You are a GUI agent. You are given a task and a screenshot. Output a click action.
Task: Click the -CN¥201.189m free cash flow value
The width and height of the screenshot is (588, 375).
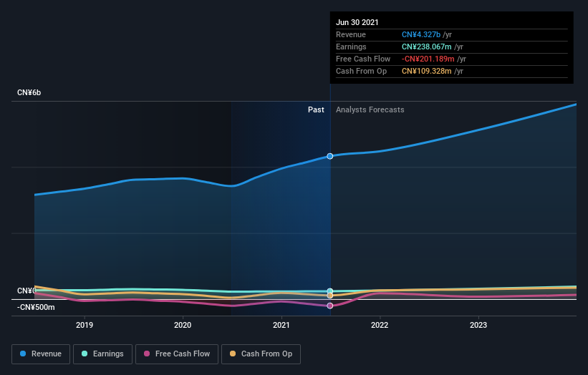coord(428,59)
